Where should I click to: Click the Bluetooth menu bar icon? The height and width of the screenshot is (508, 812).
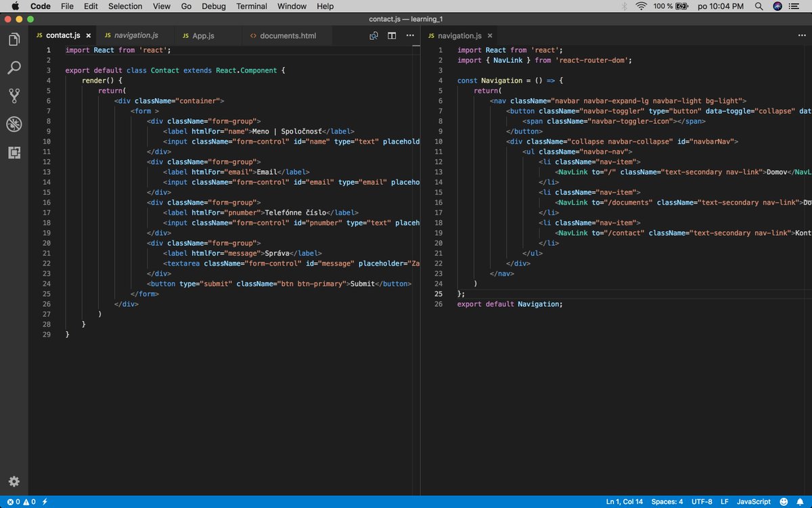point(624,6)
